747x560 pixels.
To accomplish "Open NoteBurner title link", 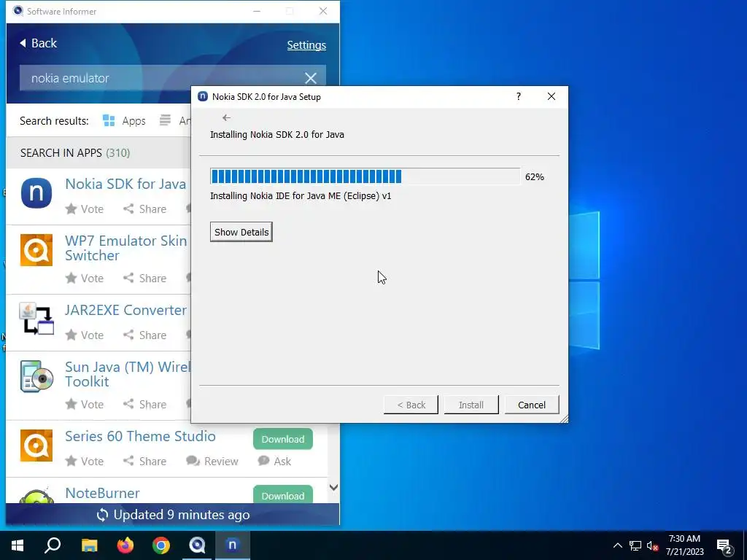I will [102, 494].
